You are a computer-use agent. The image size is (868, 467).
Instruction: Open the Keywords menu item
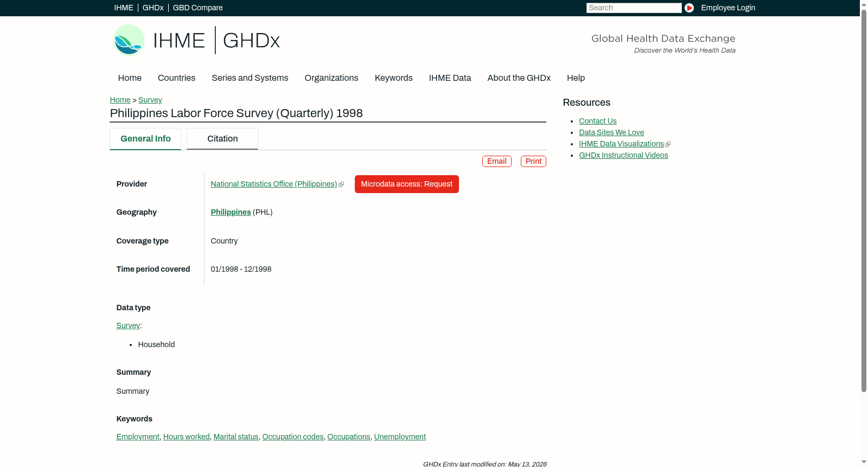coord(394,78)
